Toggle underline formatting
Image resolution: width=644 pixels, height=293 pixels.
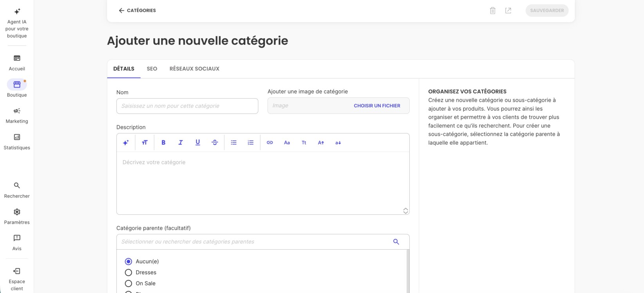tap(198, 143)
